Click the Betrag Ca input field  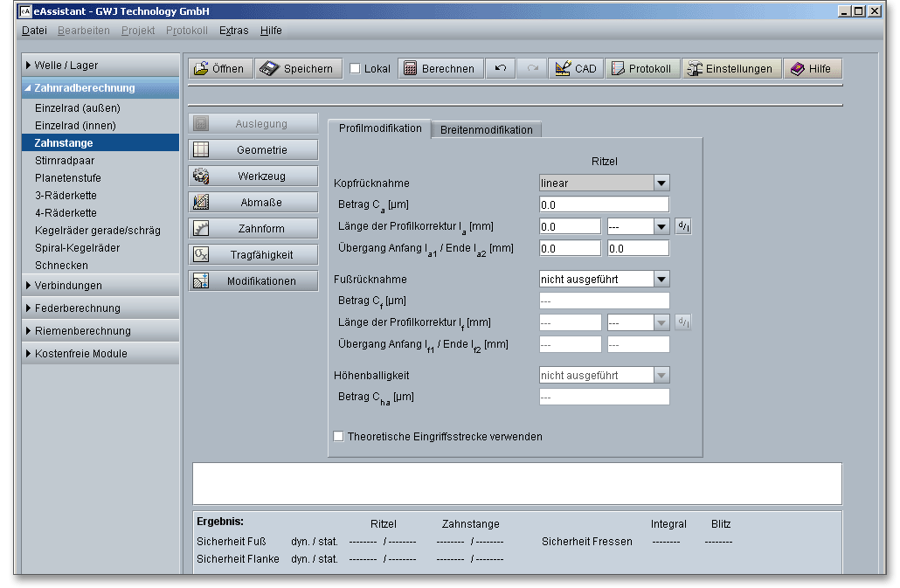pos(604,204)
